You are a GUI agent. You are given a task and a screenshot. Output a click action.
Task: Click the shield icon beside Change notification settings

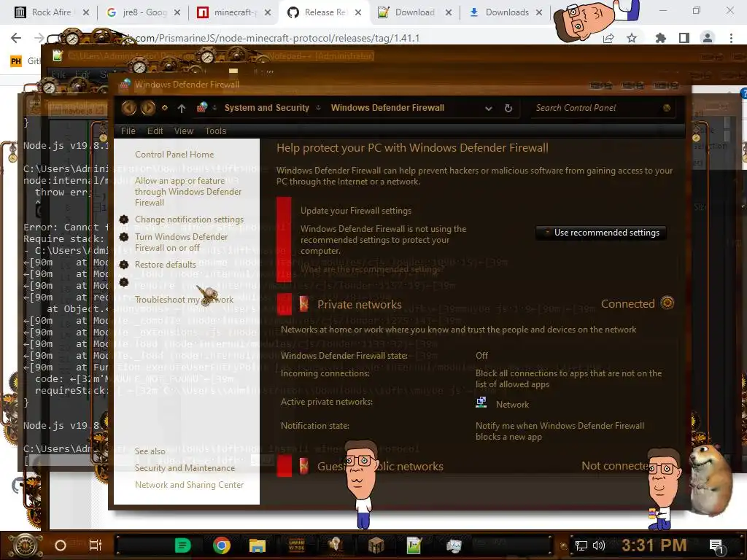pyautogui.click(x=124, y=219)
